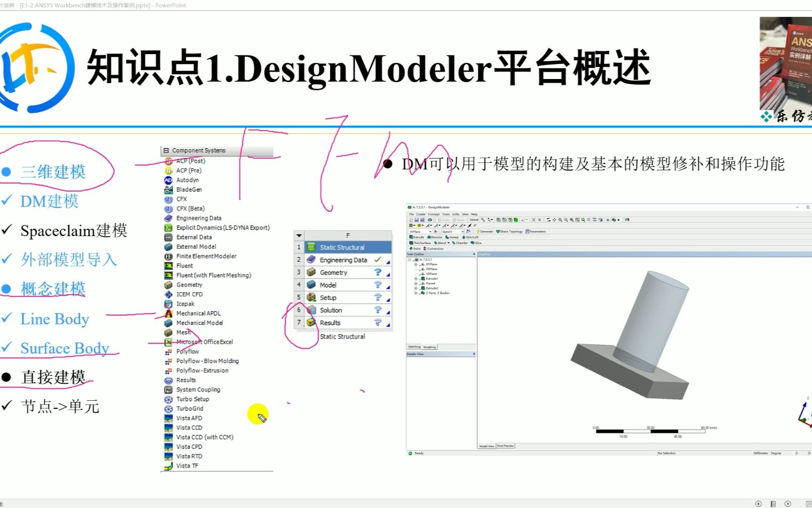Collapse the A: 7.2.3.1 root tree node
The width and height of the screenshot is (812, 508).
tap(409, 259)
